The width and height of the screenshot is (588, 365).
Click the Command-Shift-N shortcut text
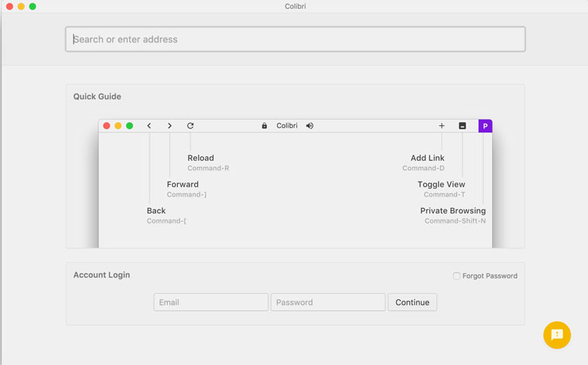[455, 221]
